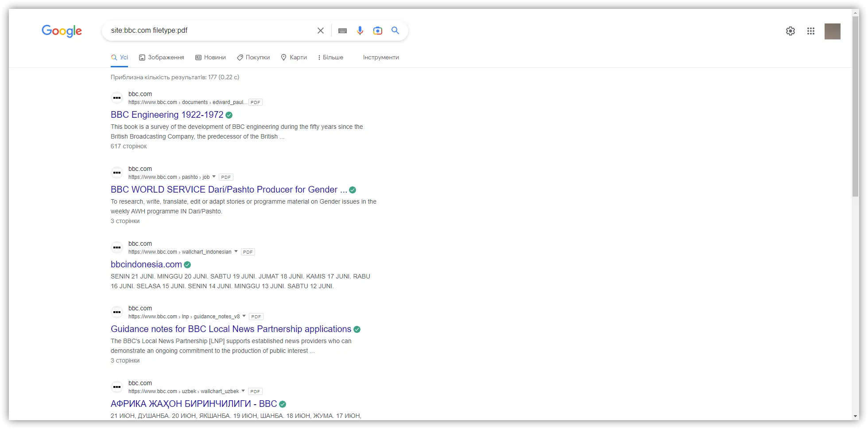868x429 pixels.
Task: Click PDF label on wallchart_indonesian result
Action: [x=248, y=252]
